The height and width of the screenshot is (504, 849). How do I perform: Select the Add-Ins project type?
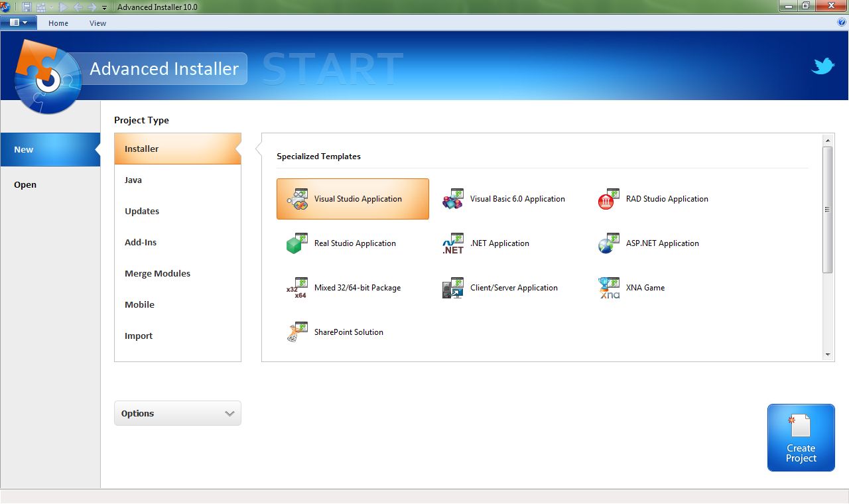pyautogui.click(x=178, y=242)
